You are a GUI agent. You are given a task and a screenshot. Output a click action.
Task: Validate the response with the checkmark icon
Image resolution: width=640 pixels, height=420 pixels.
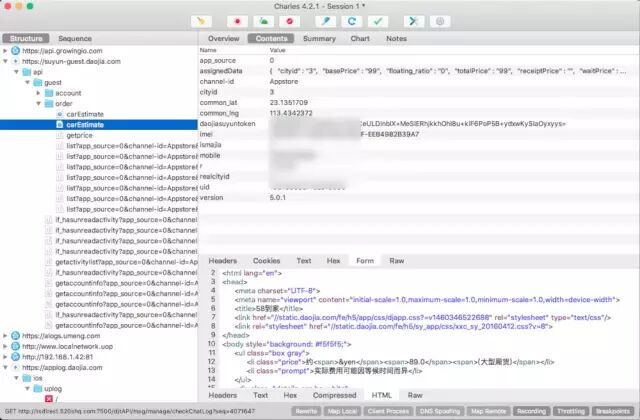[378, 21]
